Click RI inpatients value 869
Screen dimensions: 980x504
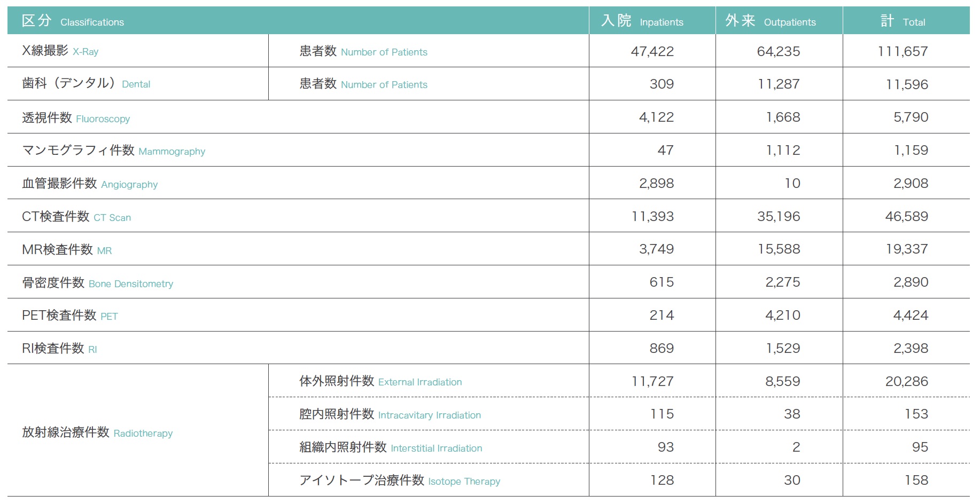(x=662, y=349)
